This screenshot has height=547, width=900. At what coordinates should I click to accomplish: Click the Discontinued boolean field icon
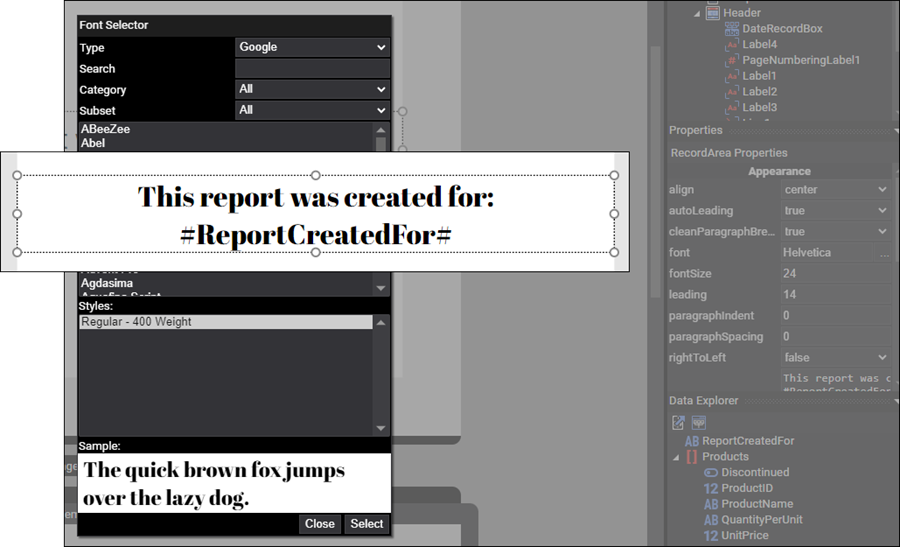(711, 472)
